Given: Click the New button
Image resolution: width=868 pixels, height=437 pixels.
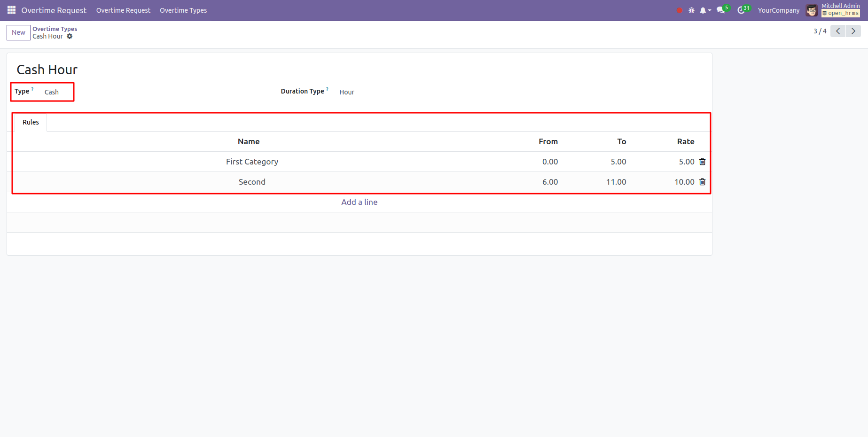Looking at the screenshot, I should tap(18, 32).
